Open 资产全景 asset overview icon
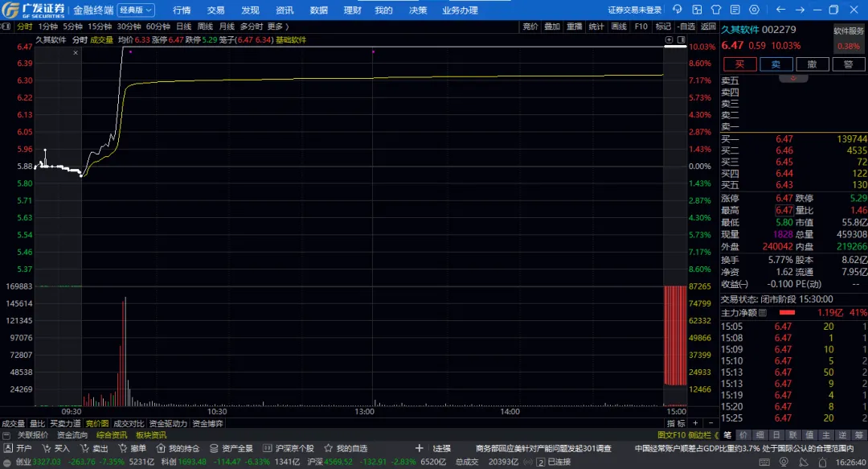Viewport: 868px width, 469px height. [214, 448]
